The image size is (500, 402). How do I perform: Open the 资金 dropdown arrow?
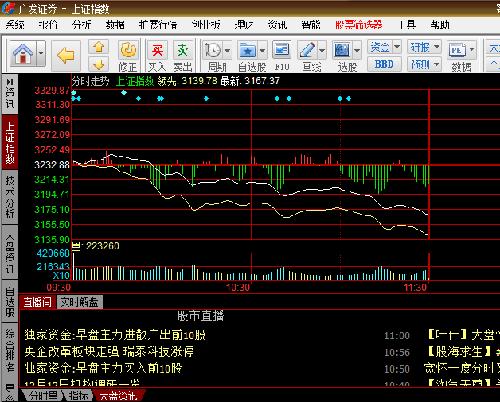click(x=397, y=46)
